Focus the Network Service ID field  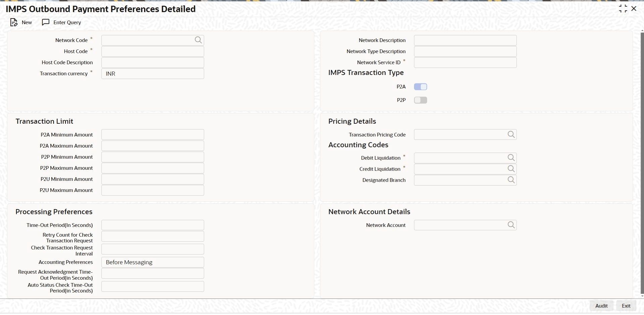(x=465, y=63)
